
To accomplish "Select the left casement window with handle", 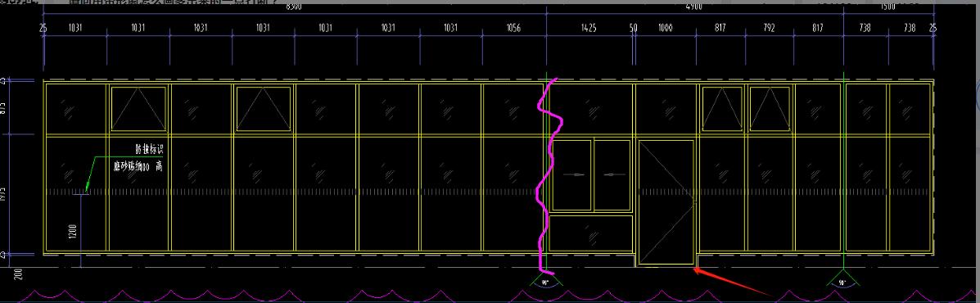I will pyautogui.click(x=572, y=175).
